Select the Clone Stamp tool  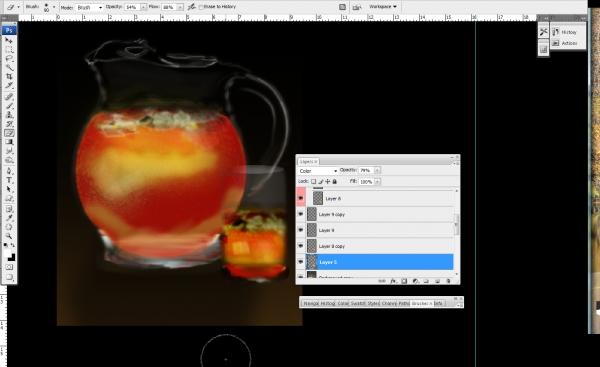click(x=9, y=115)
